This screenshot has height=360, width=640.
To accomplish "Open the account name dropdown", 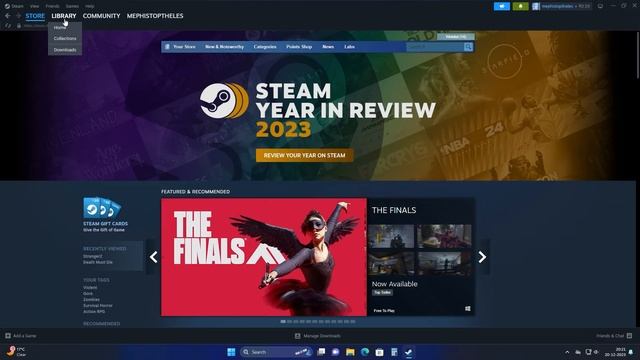I will (x=566, y=6).
